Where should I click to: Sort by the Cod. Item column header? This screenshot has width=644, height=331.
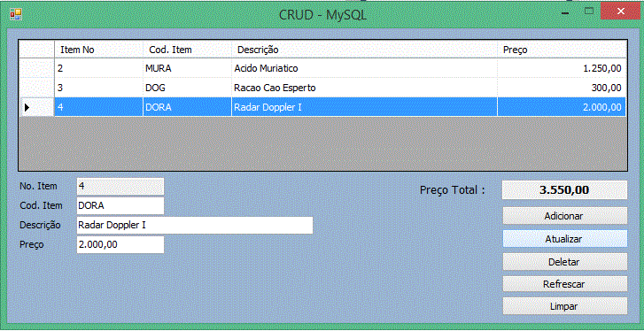[187, 50]
